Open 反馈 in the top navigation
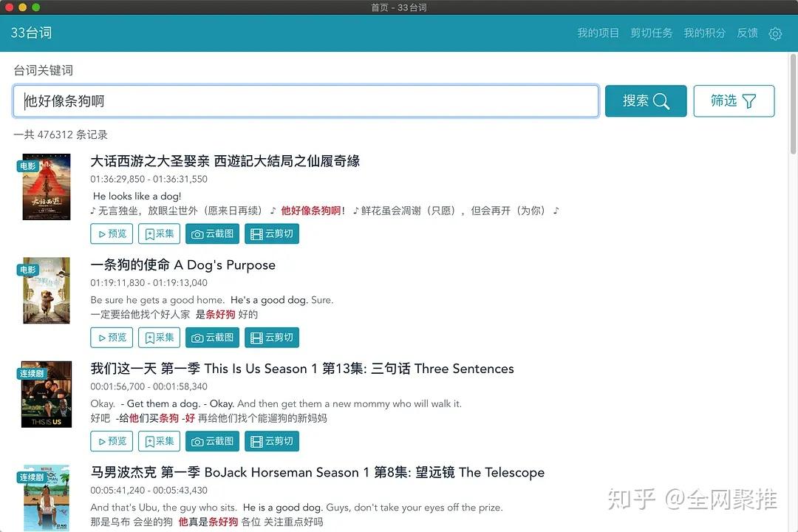798x532 pixels. point(747,33)
